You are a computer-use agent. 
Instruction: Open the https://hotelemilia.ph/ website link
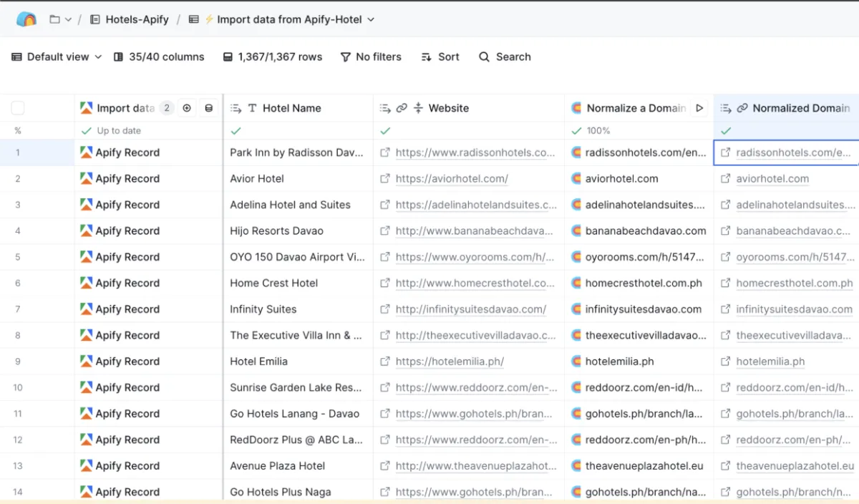pos(450,362)
